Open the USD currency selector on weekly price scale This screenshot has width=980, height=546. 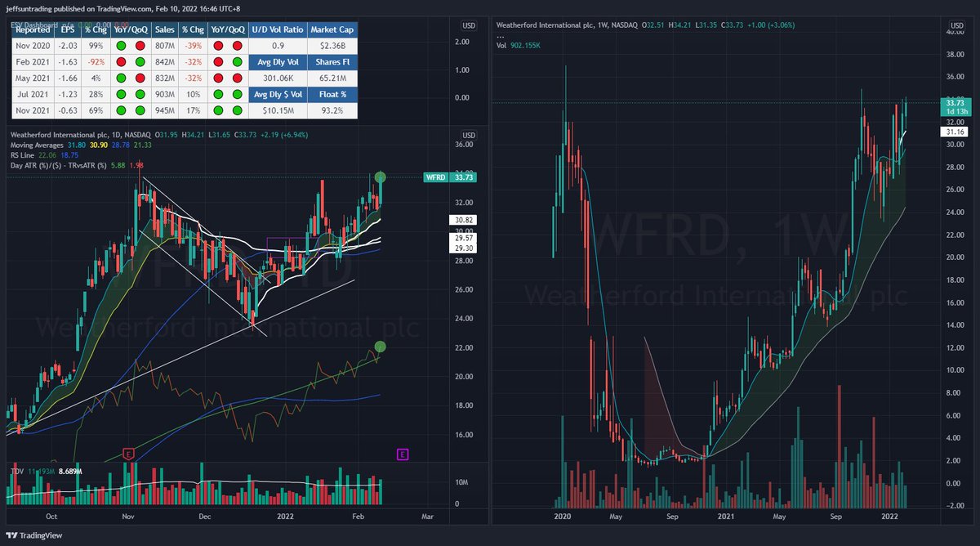click(x=955, y=25)
